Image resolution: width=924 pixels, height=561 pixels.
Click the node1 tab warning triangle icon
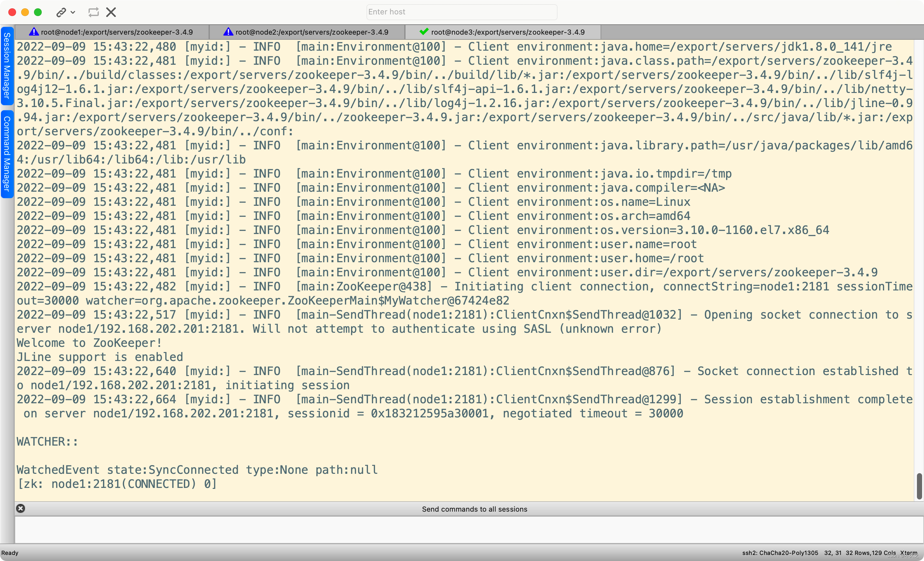pos(34,32)
